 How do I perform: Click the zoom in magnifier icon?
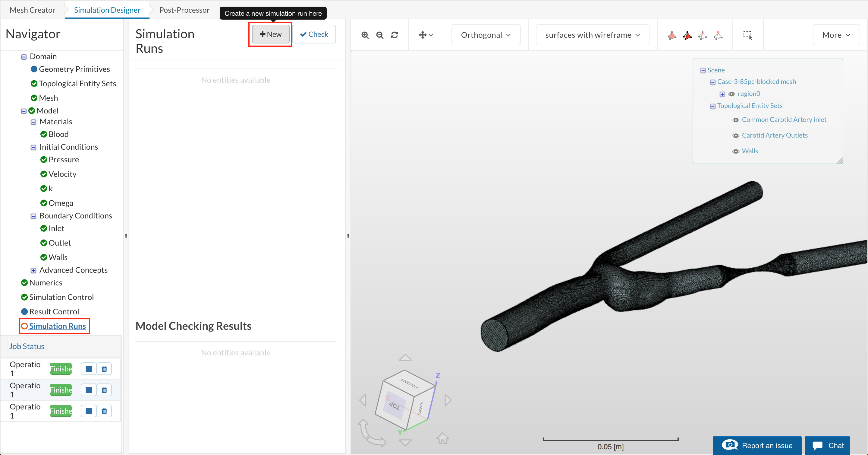coord(365,35)
